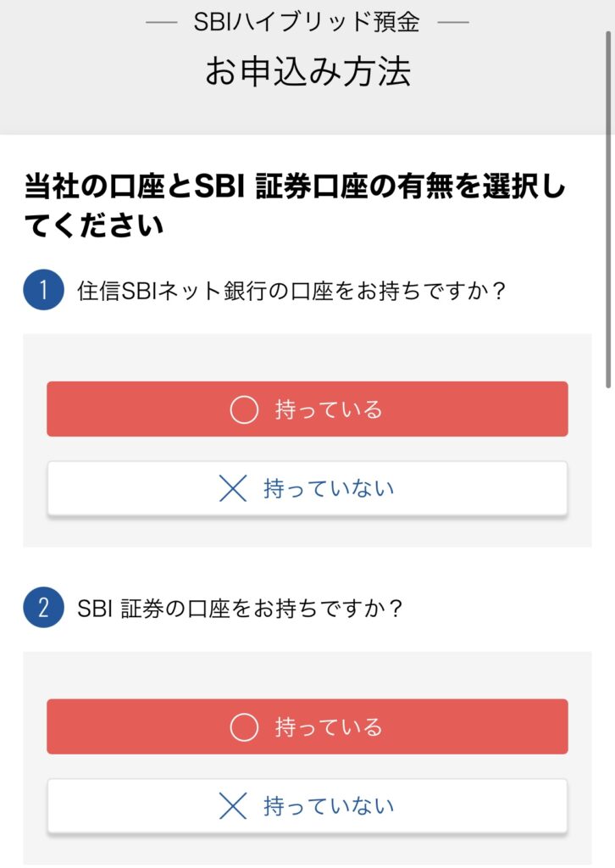
Task: Click circle icon in SBI証券 持っている button
Action: [x=244, y=727]
